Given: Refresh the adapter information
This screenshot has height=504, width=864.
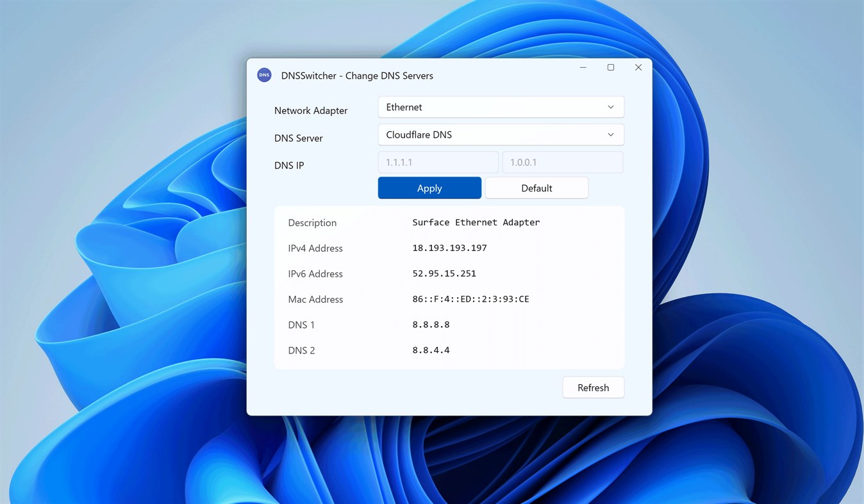Looking at the screenshot, I should coord(592,387).
